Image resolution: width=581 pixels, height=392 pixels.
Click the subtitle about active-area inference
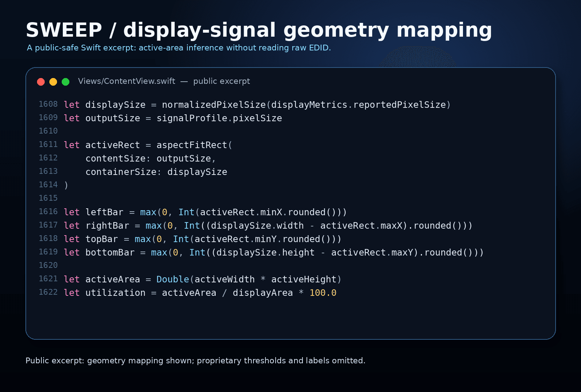click(179, 48)
